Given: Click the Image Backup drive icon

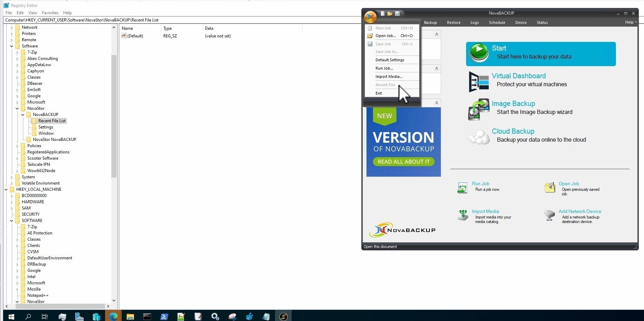Looking at the screenshot, I should click(x=479, y=109).
